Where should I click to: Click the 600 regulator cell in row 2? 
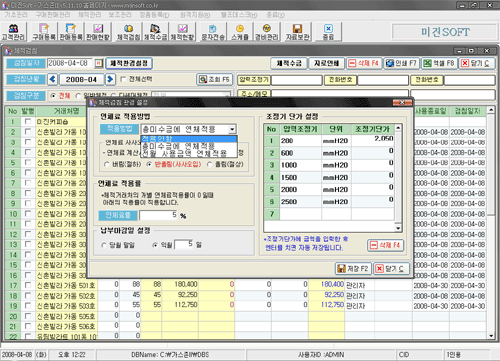coord(301,153)
